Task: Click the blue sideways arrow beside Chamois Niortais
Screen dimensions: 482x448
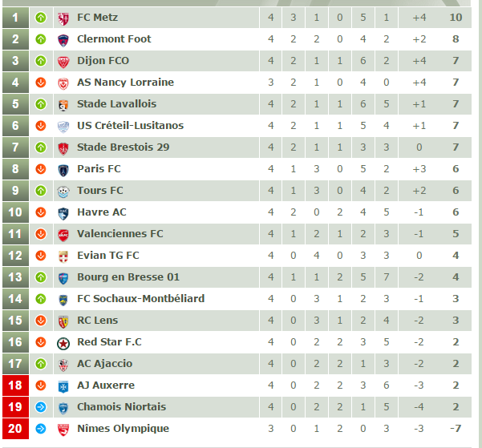Action: click(41, 407)
